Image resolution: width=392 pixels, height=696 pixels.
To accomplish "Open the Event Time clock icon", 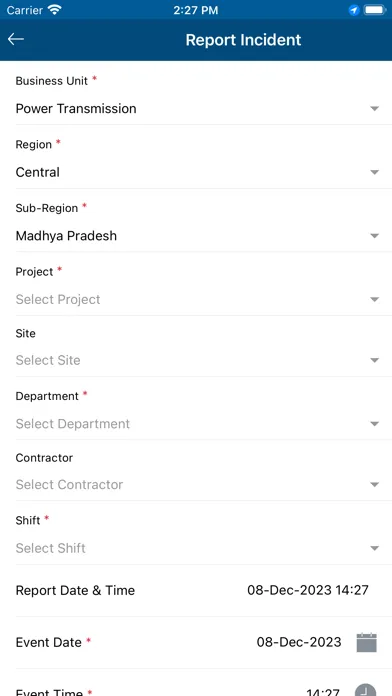I will tap(366, 690).
